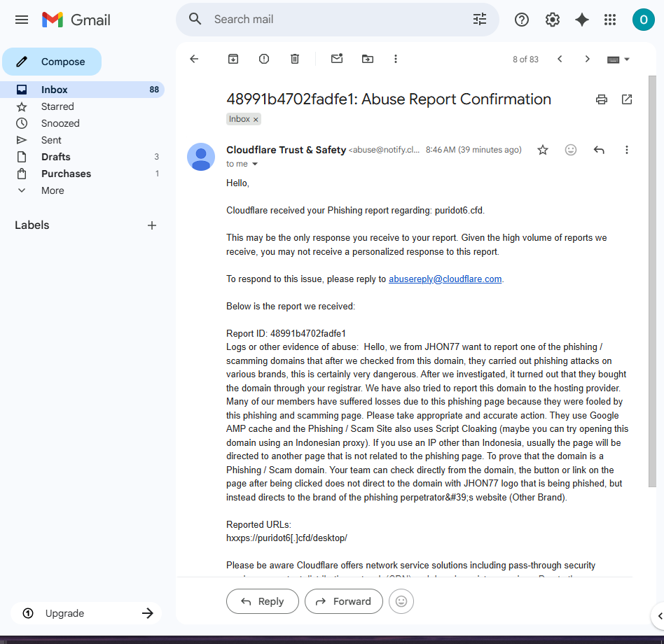664x644 pixels.
Task: Click 'Report ID: 48991b4702fadfe1' line
Action: click(286, 333)
